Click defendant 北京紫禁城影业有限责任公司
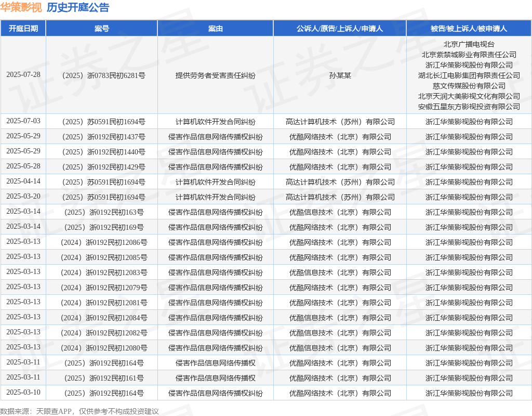Image resolution: width=532 pixels, height=416 pixels. pyautogui.click(x=469, y=55)
